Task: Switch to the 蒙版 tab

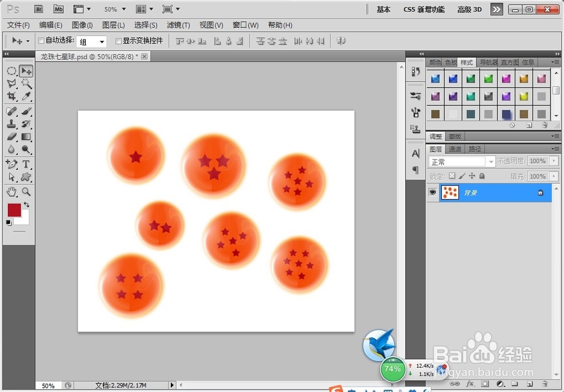Action: point(455,136)
